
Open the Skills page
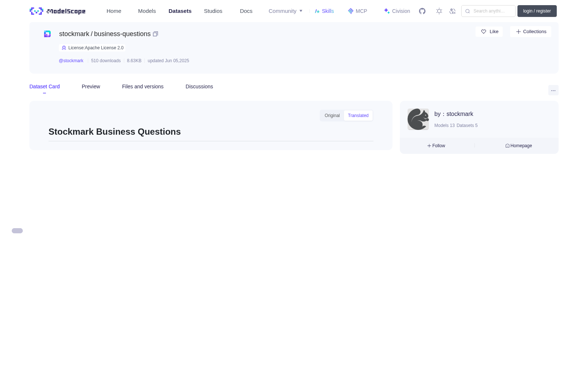[325, 11]
